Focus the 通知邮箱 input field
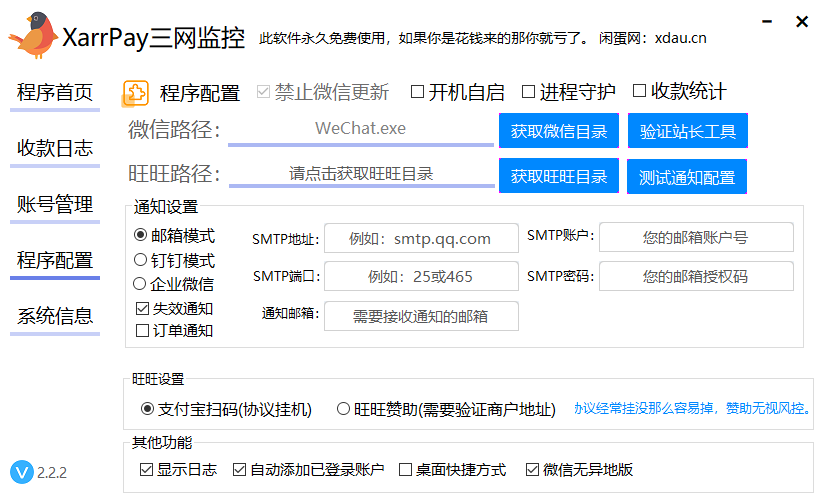This screenshot has width=829, height=495. pos(421,316)
